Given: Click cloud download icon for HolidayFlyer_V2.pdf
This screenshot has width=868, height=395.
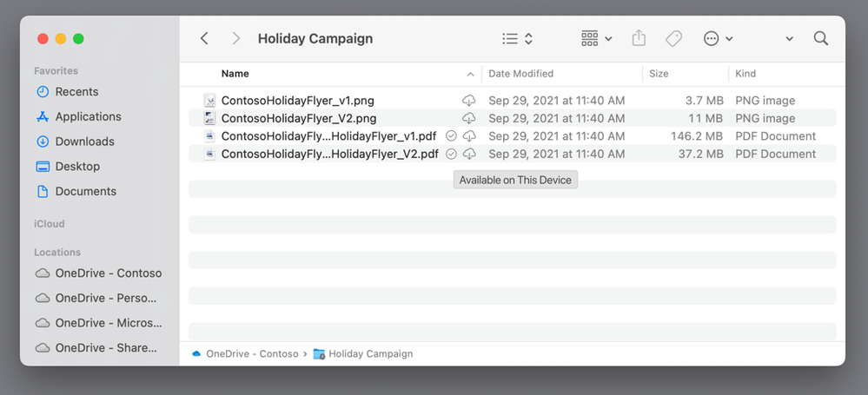Looking at the screenshot, I should (x=469, y=154).
